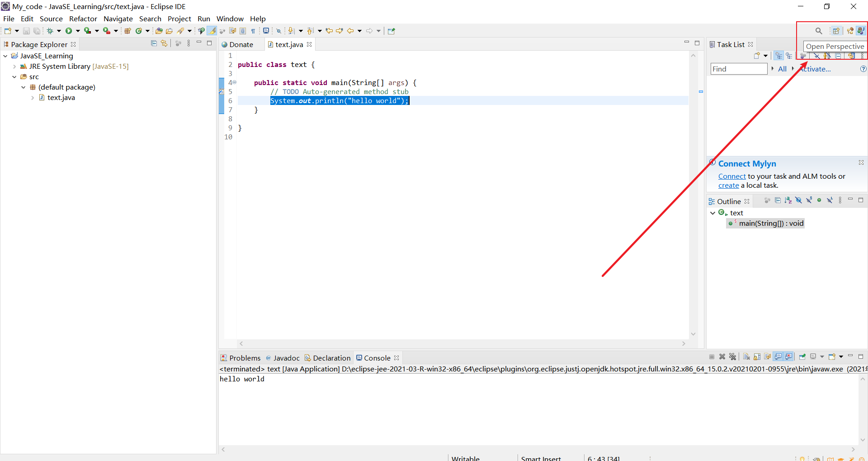The height and width of the screenshot is (461, 868).
Task: Open dropdown arrow next to Run button
Action: (x=78, y=31)
